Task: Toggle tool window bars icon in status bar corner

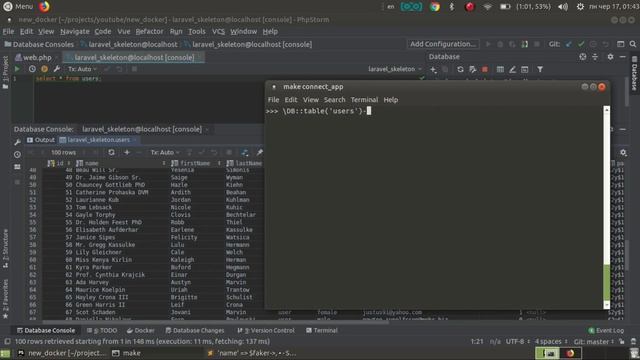Action: (x=7, y=341)
